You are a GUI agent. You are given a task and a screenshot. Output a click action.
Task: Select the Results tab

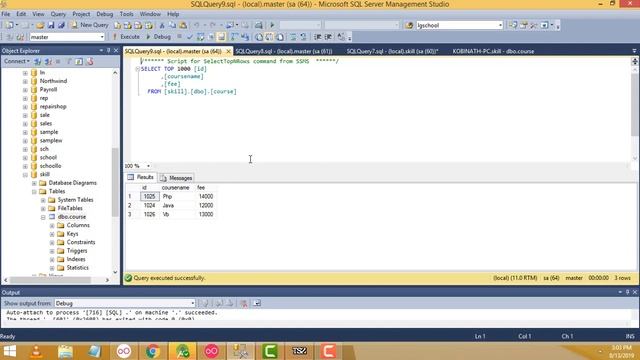point(140,177)
